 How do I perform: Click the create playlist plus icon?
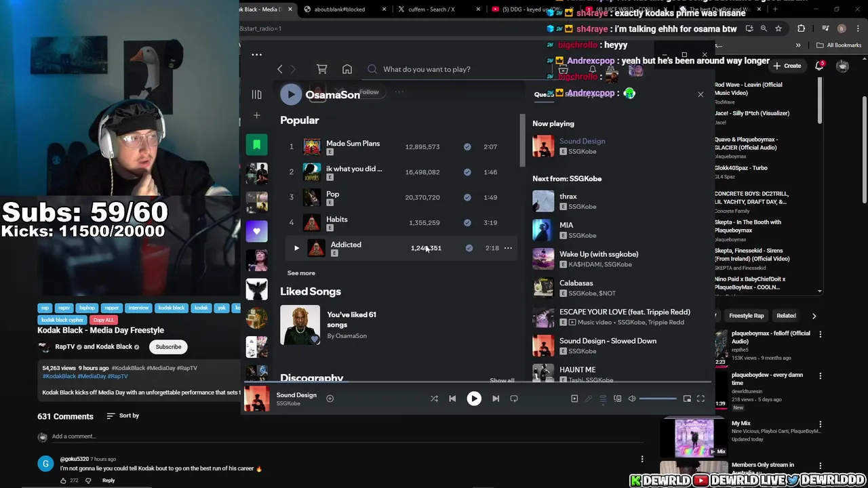pyautogui.click(x=256, y=116)
